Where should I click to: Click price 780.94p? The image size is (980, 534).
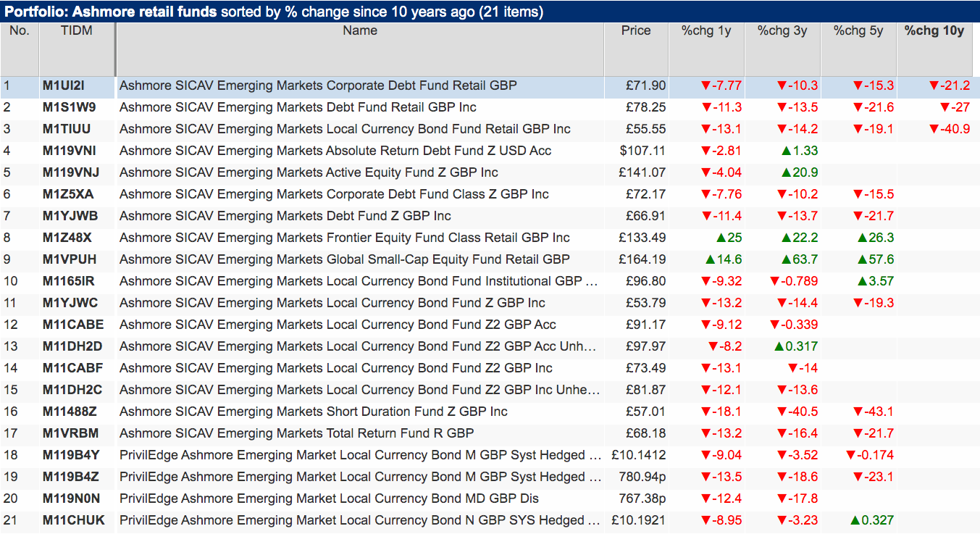(x=642, y=477)
